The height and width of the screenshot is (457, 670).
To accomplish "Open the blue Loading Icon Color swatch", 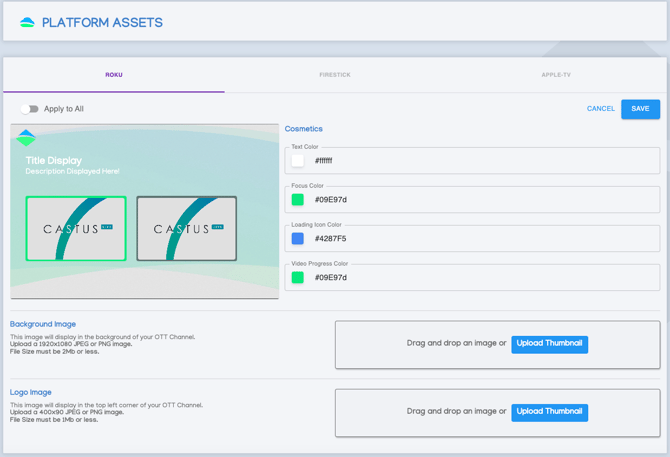I will tap(298, 239).
